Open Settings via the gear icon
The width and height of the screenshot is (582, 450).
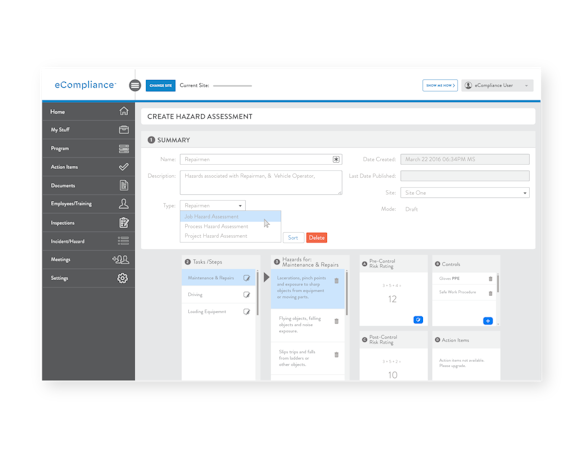tap(122, 278)
